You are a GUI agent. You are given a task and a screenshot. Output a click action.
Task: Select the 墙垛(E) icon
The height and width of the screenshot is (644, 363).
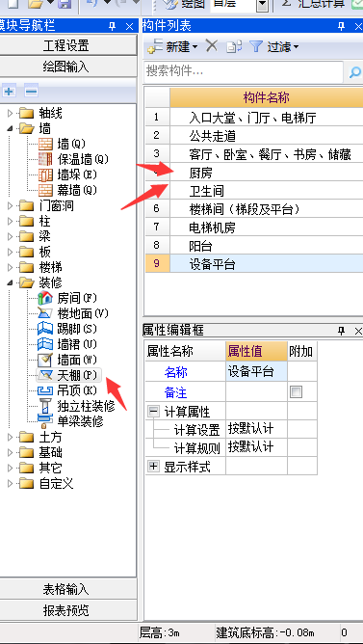coord(45,174)
